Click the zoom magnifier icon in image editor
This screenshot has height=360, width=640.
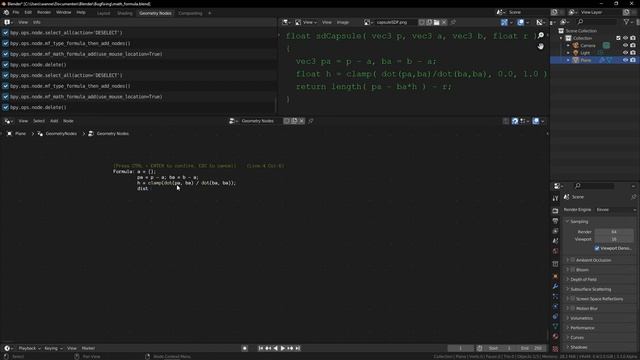[540, 36]
